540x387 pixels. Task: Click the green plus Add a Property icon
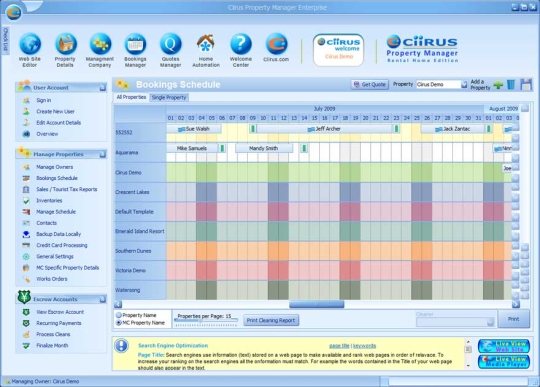pos(498,85)
